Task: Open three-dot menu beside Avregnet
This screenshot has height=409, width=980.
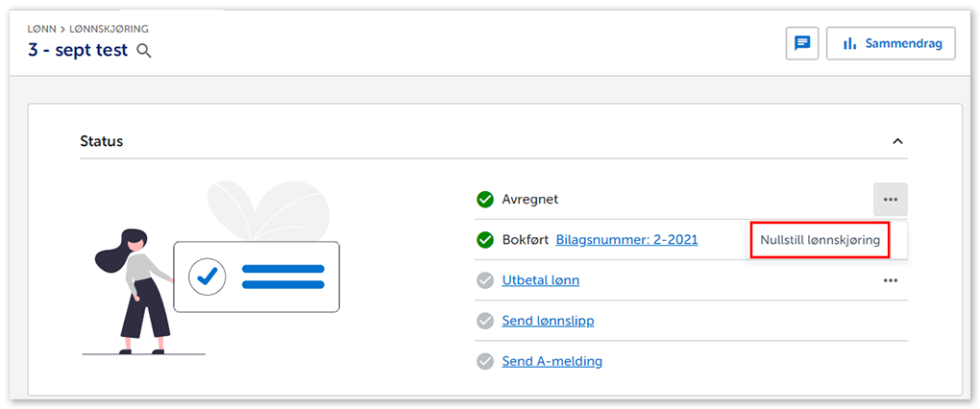Action: (891, 200)
